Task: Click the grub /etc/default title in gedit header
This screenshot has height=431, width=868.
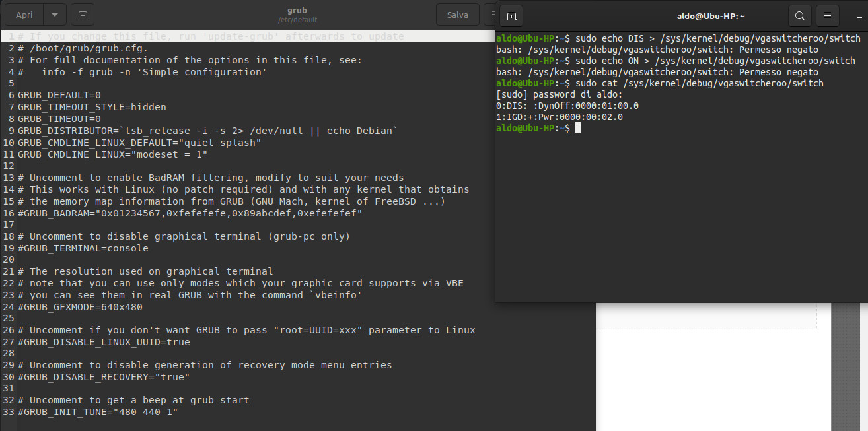Action: [x=297, y=15]
